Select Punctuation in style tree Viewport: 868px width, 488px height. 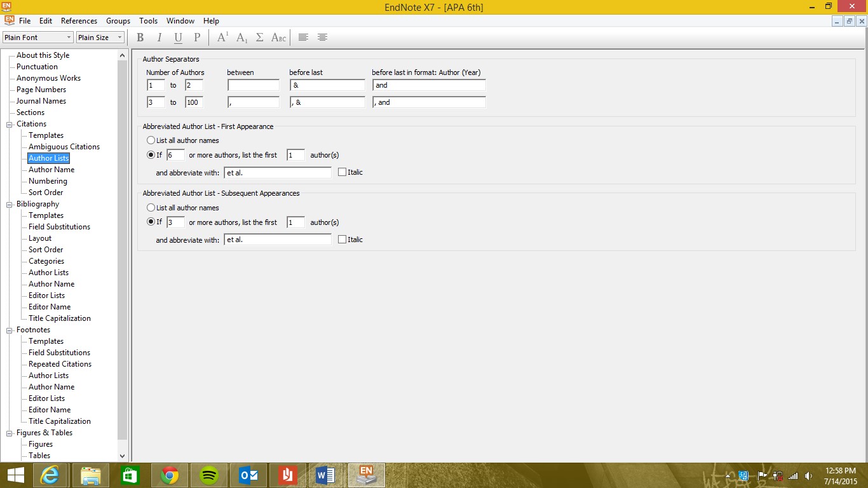37,67
